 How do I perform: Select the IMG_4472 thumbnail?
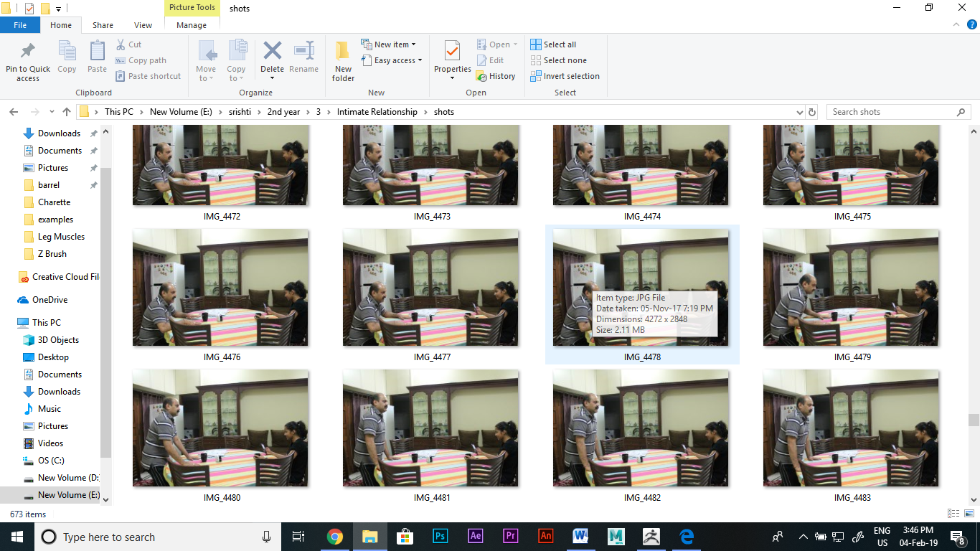point(221,166)
